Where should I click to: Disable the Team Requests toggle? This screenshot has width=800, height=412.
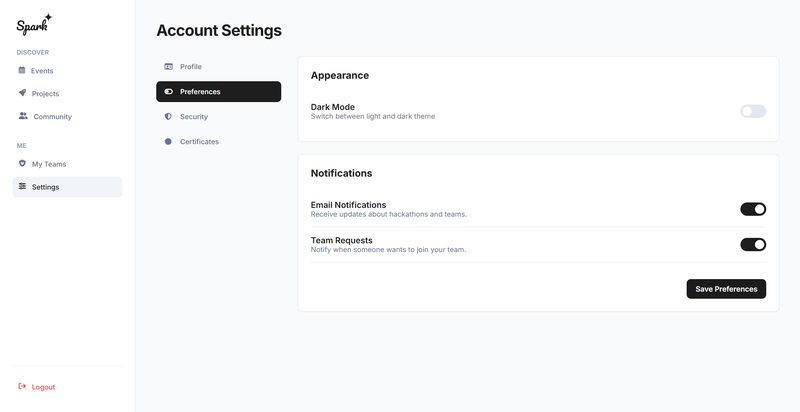click(x=752, y=244)
